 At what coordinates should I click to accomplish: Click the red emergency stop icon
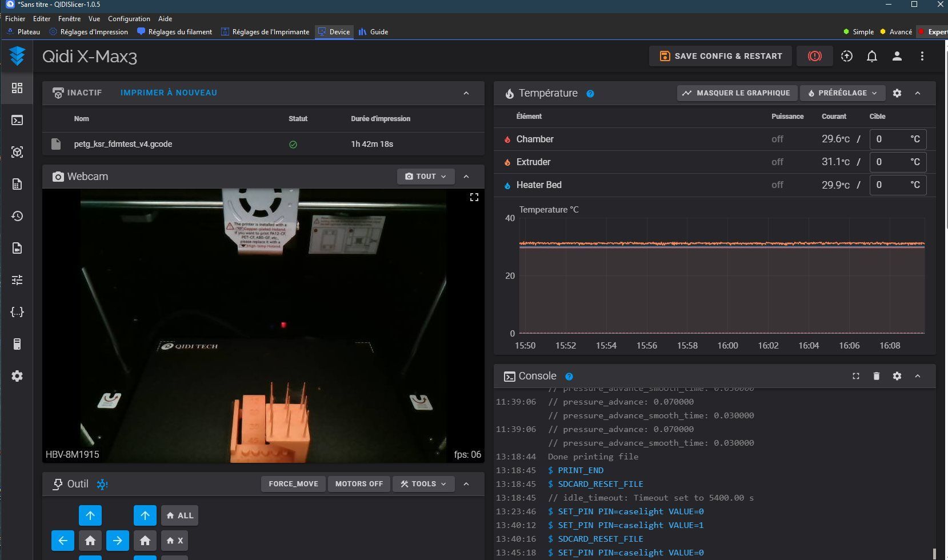click(x=814, y=56)
